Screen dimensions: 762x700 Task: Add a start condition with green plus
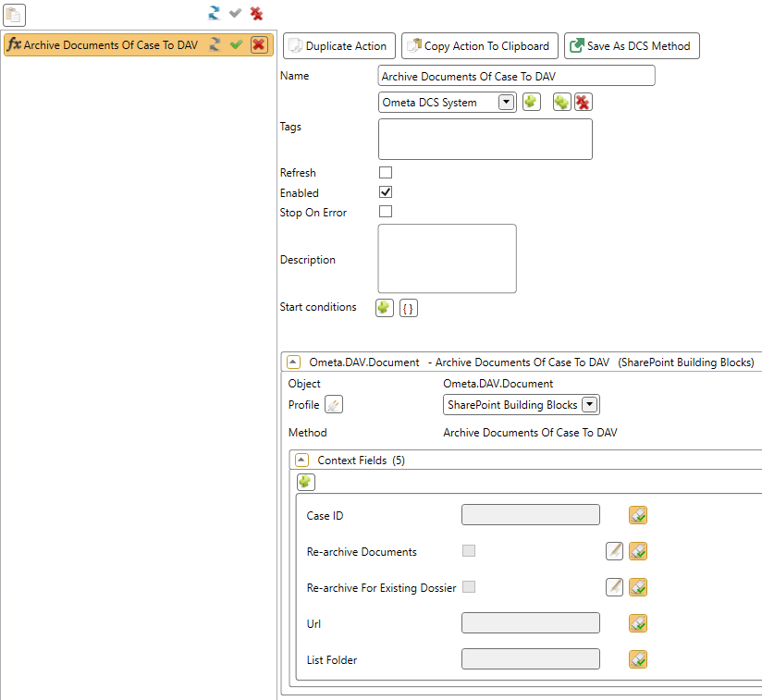(384, 308)
